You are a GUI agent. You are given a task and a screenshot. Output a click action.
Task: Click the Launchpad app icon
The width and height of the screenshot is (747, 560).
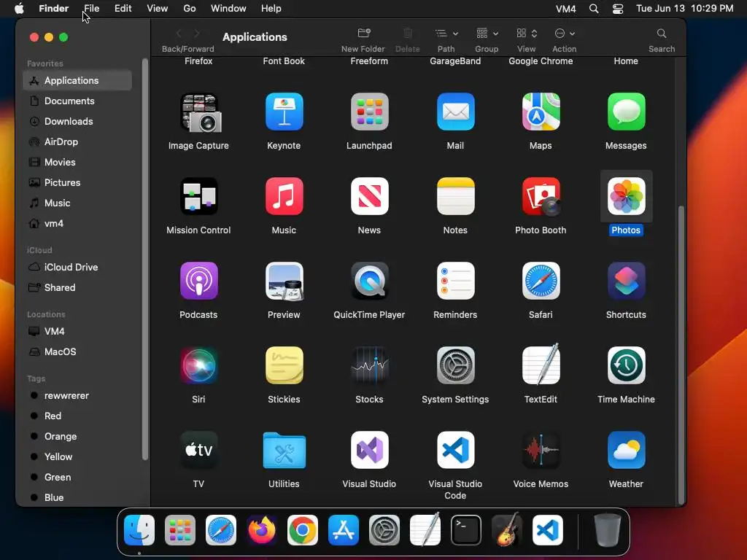tap(370, 112)
